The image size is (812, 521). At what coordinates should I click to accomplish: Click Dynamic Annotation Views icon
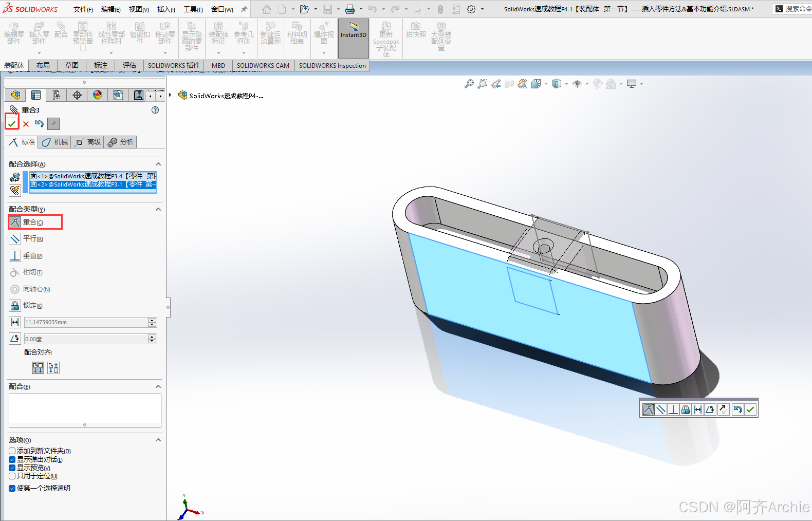point(522,84)
